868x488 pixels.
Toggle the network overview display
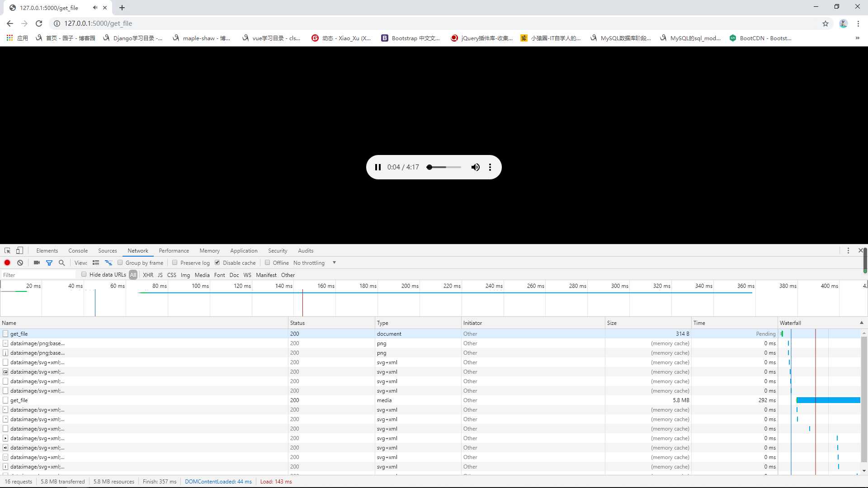pos(108,263)
